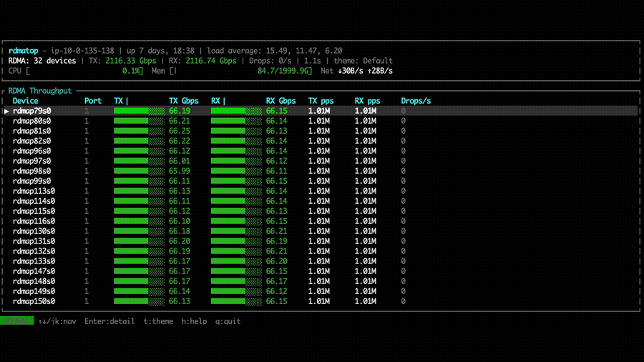Select the rdmap114s0 device row

pyautogui.click(x=321, y=201)
